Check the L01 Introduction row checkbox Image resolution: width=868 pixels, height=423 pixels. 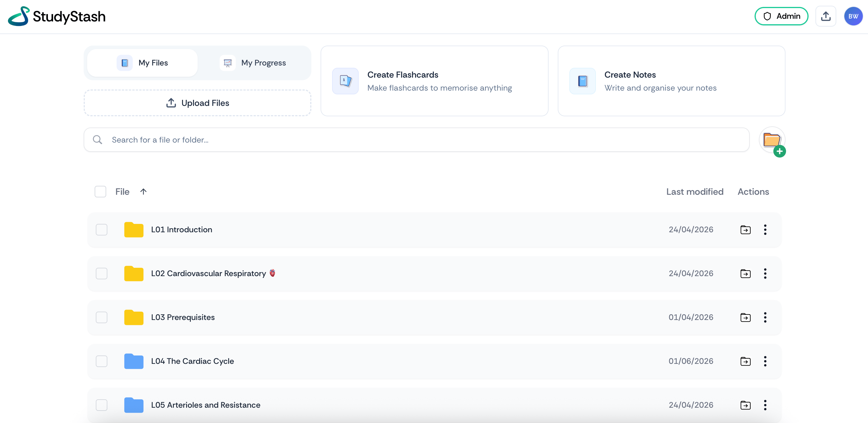click(101, 229)
